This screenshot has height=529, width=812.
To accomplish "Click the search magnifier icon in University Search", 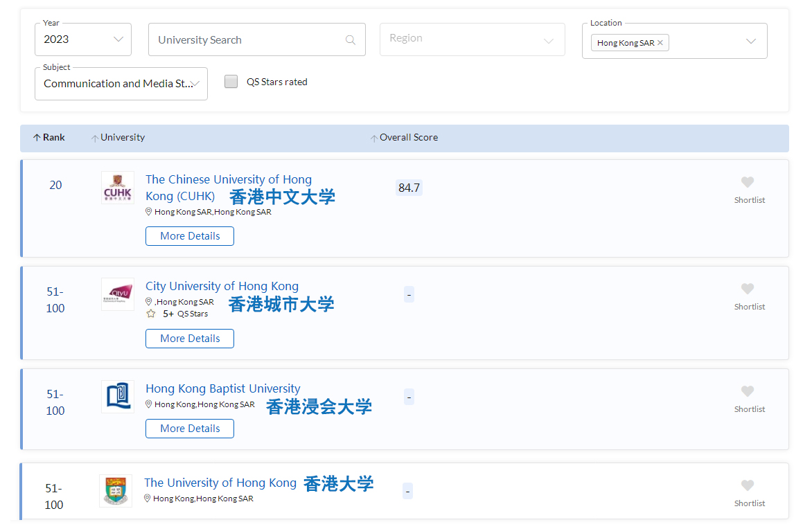I will click(x=350, y=39).
